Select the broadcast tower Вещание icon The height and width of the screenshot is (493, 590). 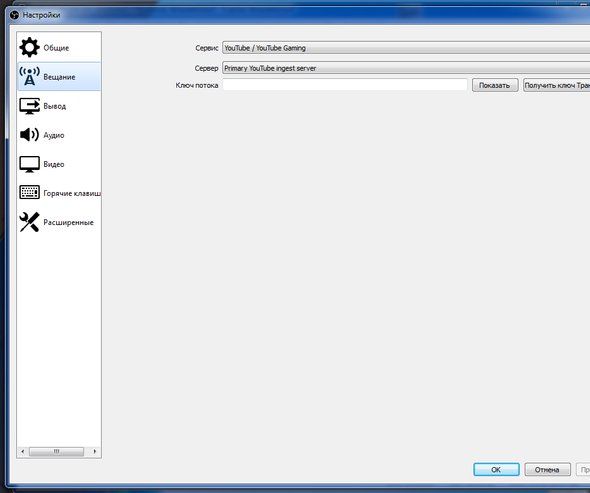tap(29, 76)
